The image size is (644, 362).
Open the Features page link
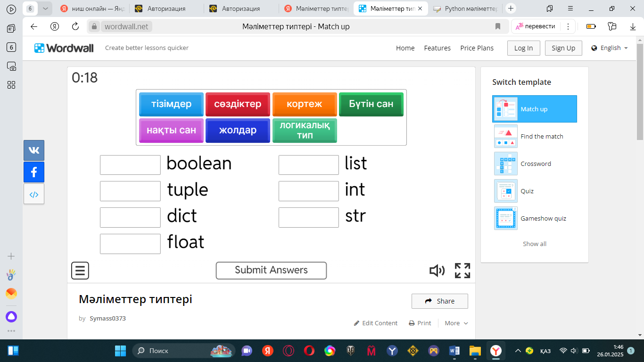(x=438, y=48)
